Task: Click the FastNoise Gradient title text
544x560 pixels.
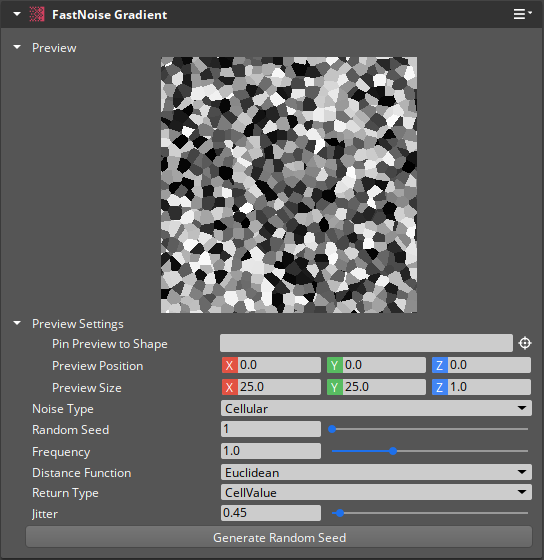Action: (110, 15)
